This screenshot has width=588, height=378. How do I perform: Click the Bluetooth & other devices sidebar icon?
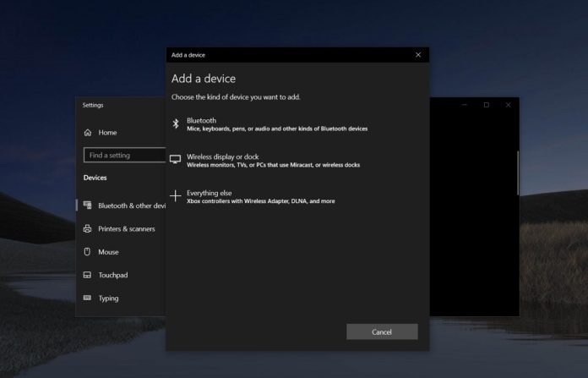click(x=88, y=205)
